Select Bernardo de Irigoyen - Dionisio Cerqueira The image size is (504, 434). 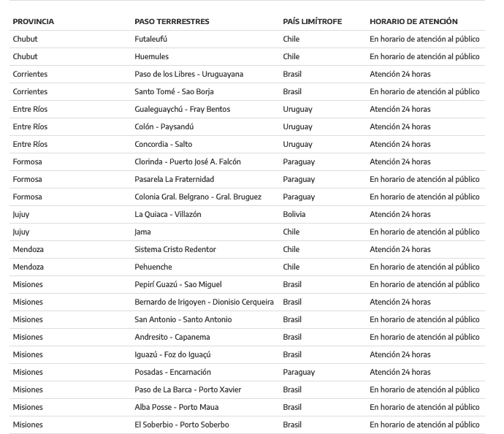tap(204, 302)
